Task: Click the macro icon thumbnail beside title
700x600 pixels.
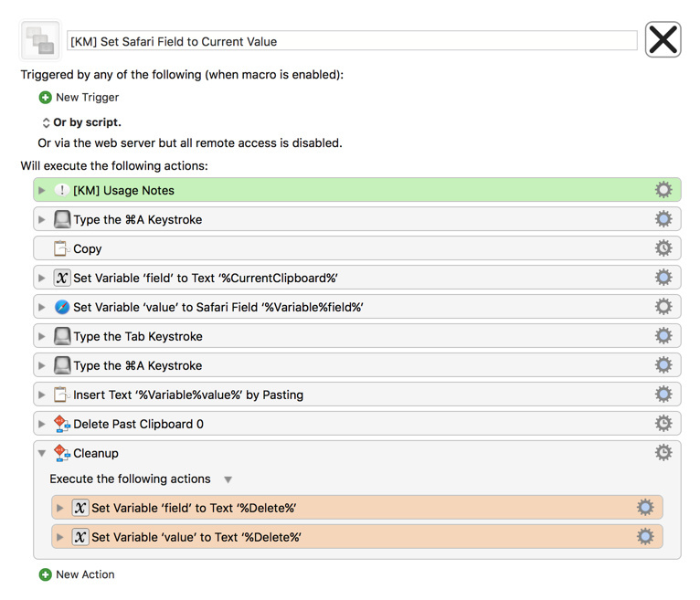Action: [x=39, y=40]
